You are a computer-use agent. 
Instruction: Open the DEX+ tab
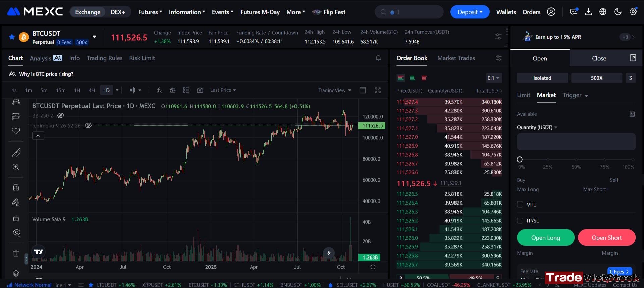point(118,12)
